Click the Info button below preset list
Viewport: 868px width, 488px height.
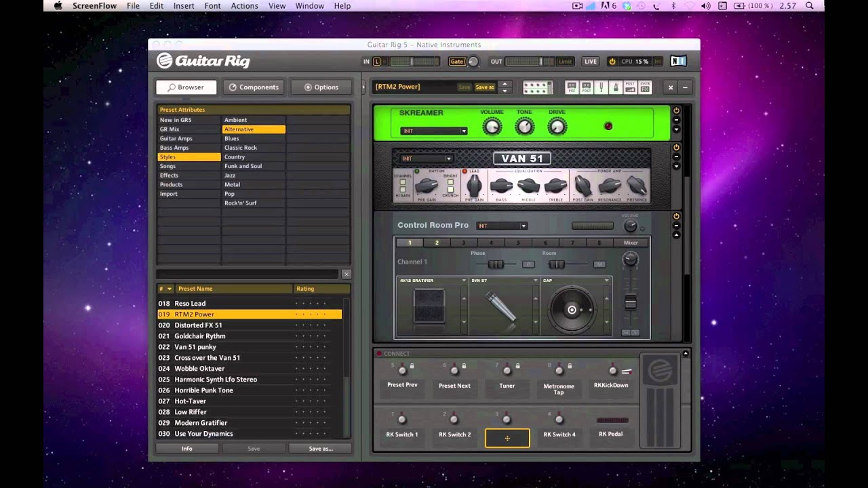pos(186,448)
